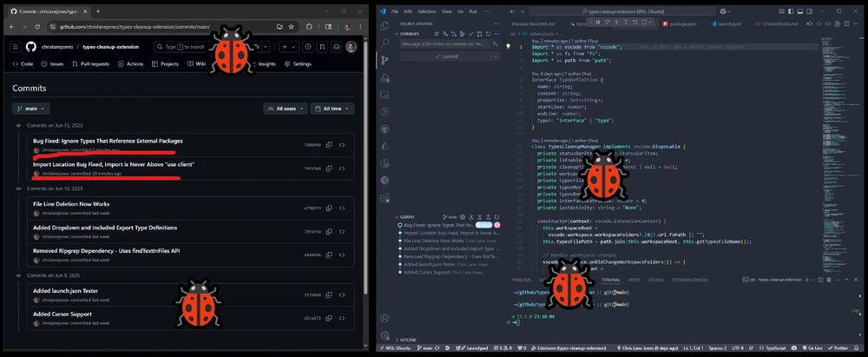Screen dimensions: 868x357
Task: Copy SHA of 'File Line Deletion Now Works' commit
Action: point(329,208)
